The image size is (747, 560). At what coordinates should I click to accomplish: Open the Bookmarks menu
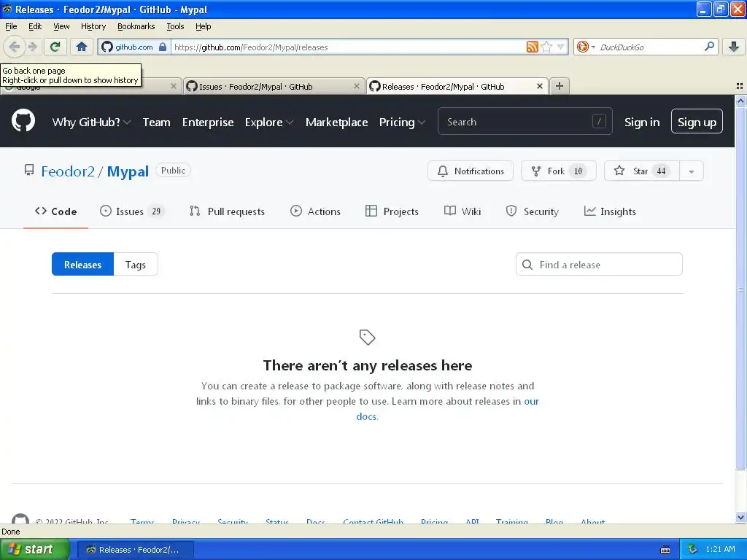(136, 26)
